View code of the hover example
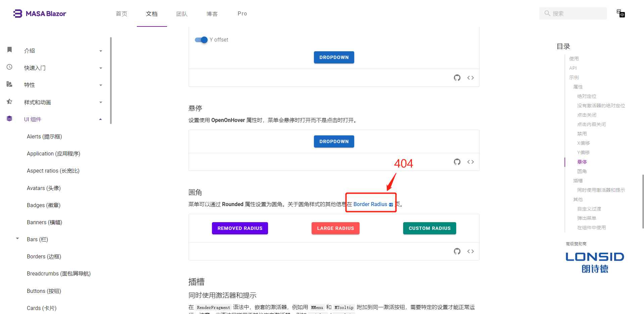This screenshot has height=314, width=644. coord(471,162)
